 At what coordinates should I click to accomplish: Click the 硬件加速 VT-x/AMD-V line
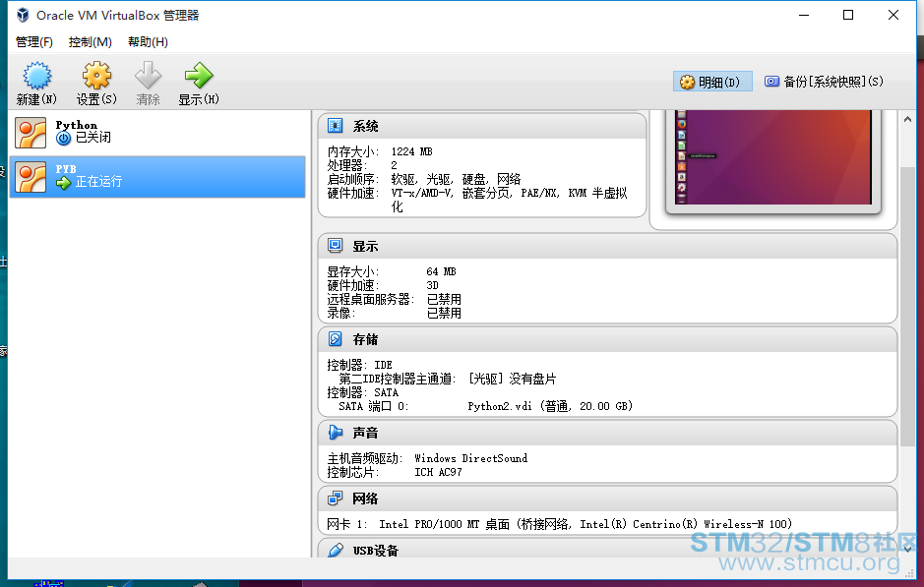point(477,200)
